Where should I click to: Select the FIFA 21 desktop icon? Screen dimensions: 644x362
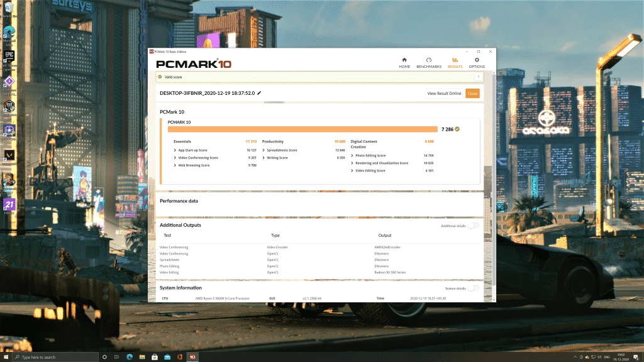pos(9,206)
